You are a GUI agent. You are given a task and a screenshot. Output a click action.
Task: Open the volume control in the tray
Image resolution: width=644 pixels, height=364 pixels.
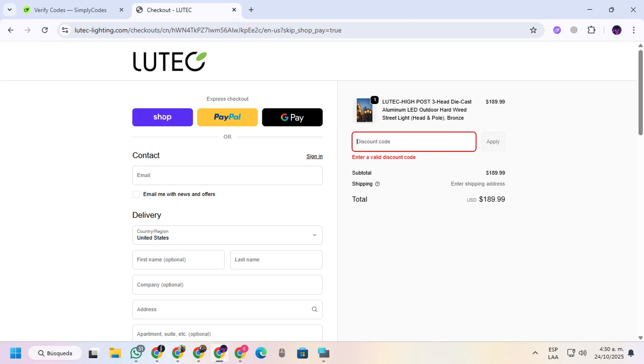(x=583, y=353)
